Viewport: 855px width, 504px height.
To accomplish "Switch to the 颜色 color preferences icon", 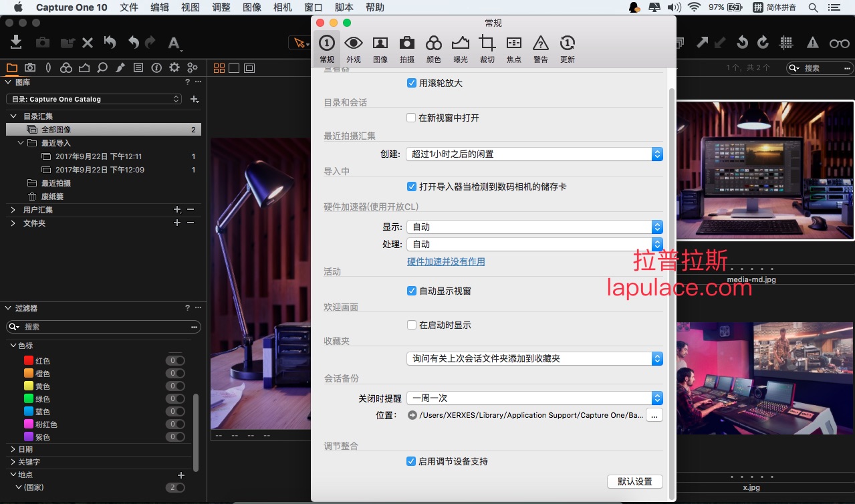I will (433, 49).
